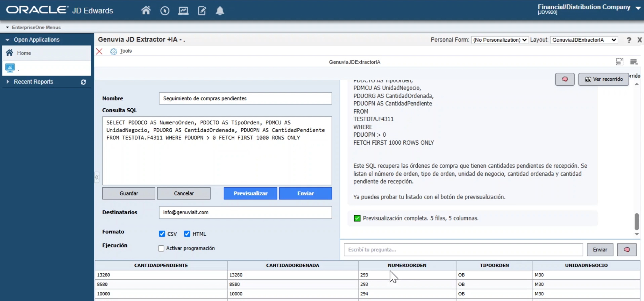This screenshot has height=301, width=644.
Task: Click the chat panel vertical scrollbar thumb
Action: [637, 221]
